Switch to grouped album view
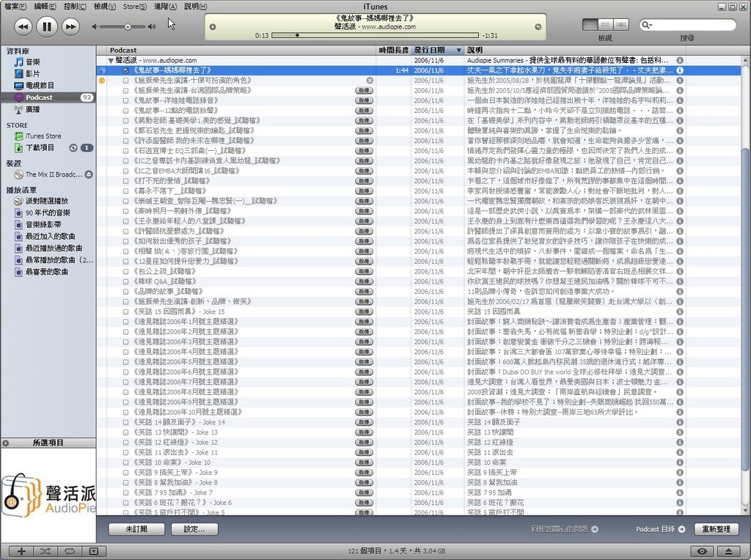The image size is (751, 560). coord(605,24)
